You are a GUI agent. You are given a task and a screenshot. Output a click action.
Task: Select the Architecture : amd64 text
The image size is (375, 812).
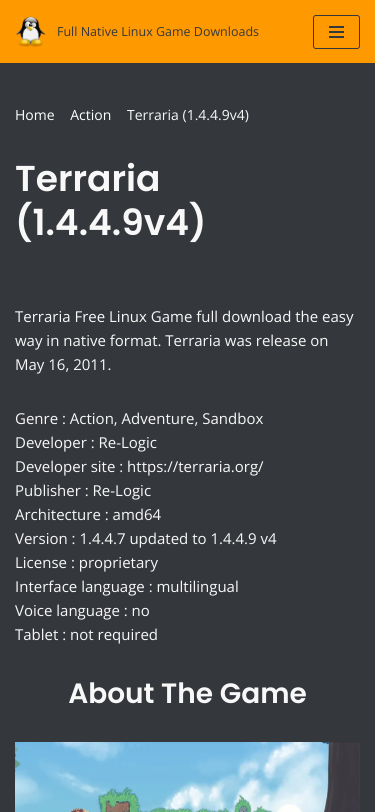[x=88, y=515]
